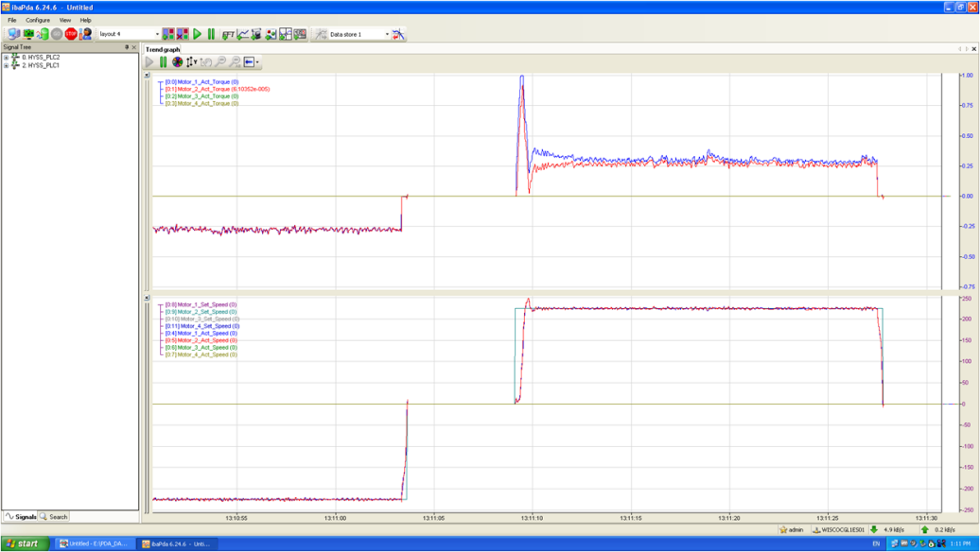Add a new colored map view icon
This screenshot has height=552, width=980.
tap(271, 34)
